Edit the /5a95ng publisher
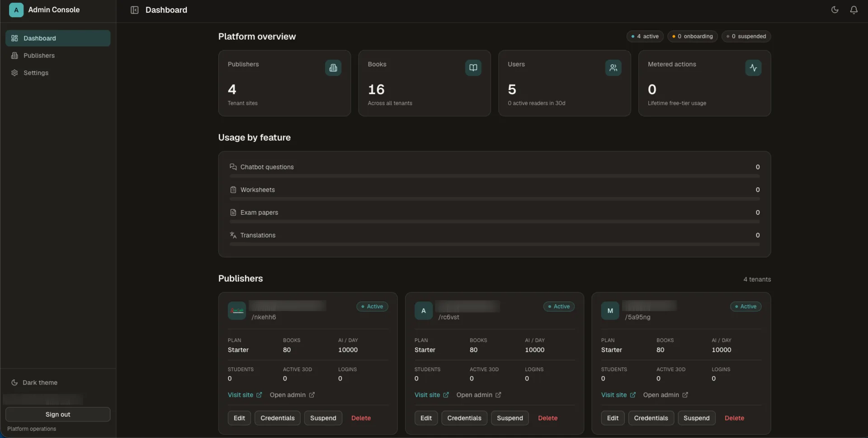This screenshot has height=438, width=868. 613,418
